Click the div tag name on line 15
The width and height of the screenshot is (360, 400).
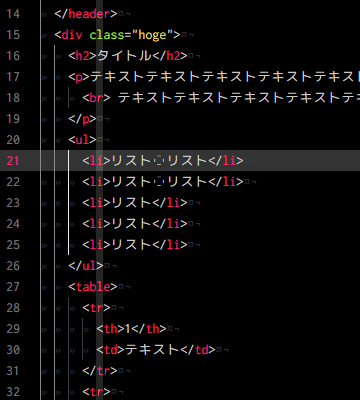coord(72,35)
